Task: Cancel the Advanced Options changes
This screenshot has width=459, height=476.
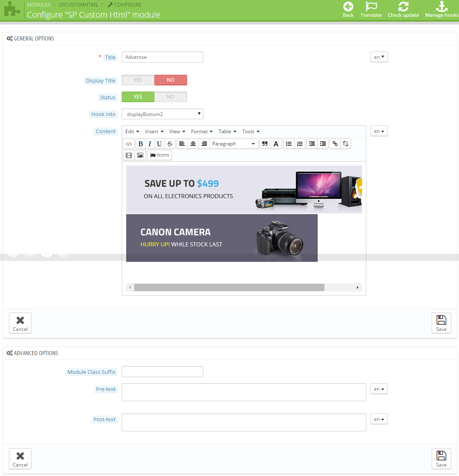Action: tap(20, 459)
